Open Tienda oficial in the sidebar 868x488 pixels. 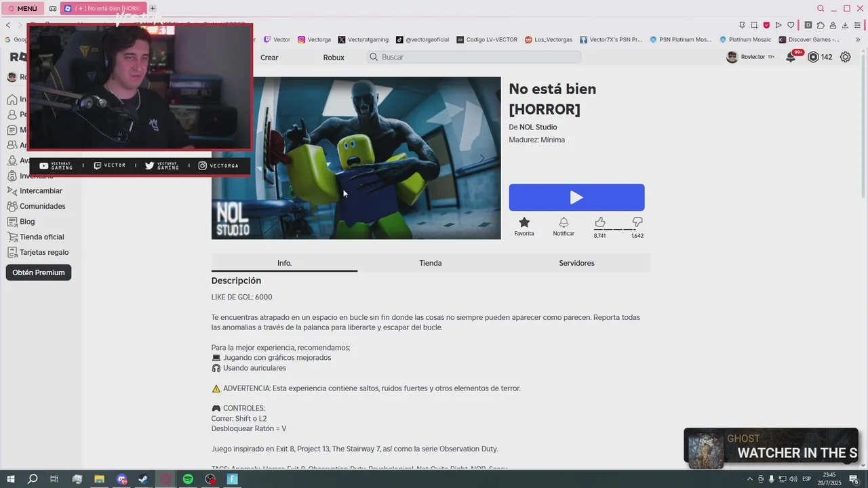(x=42, y=237)
